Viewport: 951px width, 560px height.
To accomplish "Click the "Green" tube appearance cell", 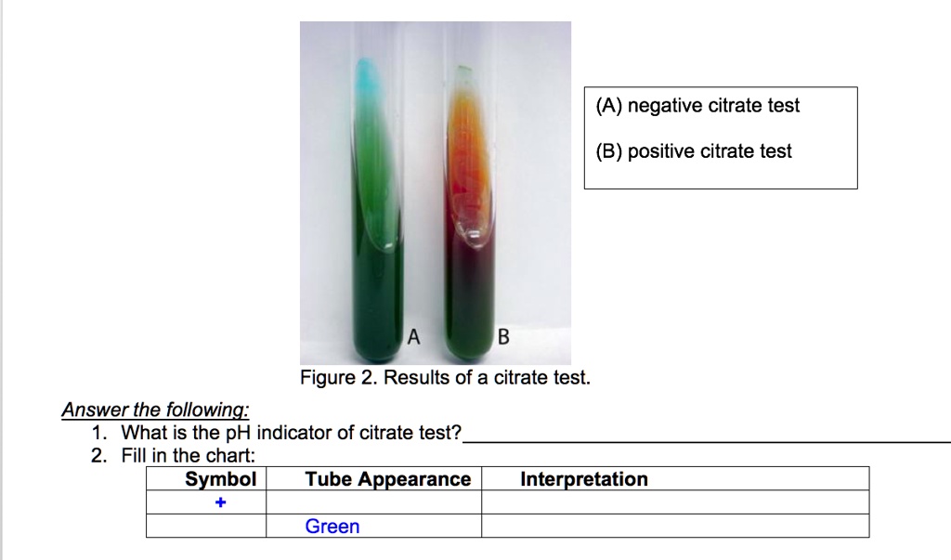I will pyautogui.click(x=332, y=527).
